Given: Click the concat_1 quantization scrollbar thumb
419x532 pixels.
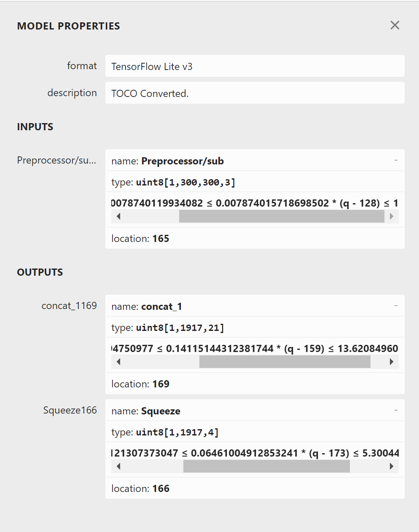Looking at the screenshot, I should tap(285, 362).
